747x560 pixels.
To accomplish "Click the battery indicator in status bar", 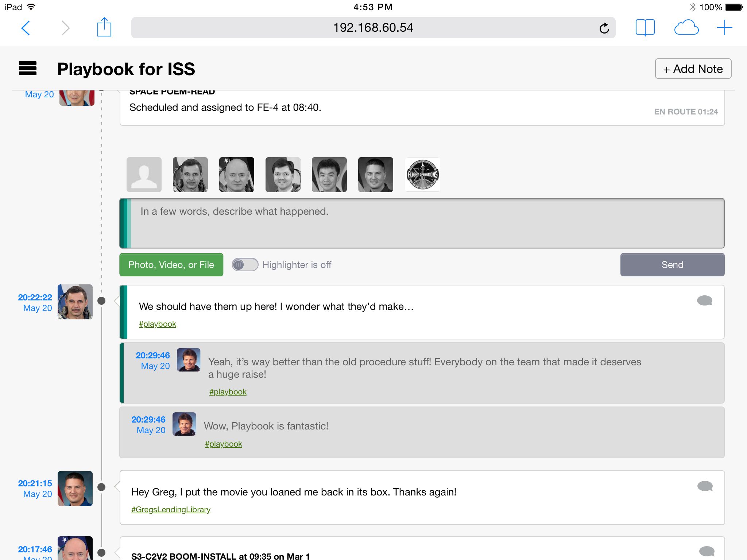I will point(734,7).
